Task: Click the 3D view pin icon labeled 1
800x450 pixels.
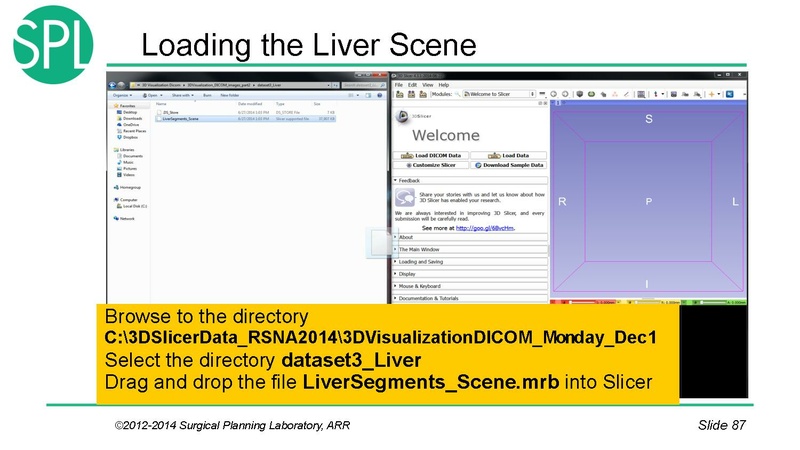Action: point(558,103)
